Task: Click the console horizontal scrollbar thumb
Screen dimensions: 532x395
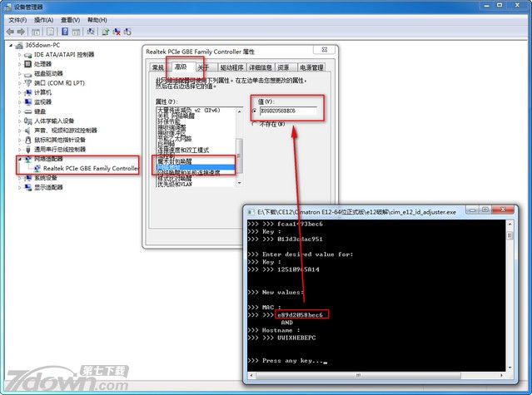Action: pos(359,375)
